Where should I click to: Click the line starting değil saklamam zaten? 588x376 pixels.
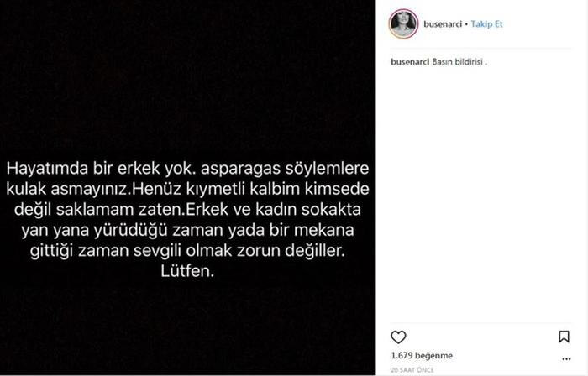[187, 209]
